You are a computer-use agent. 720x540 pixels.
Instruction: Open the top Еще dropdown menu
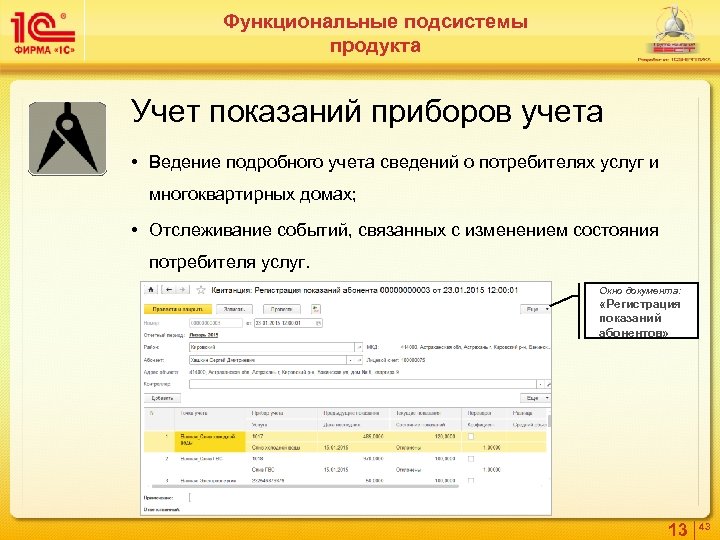(x=535, y=309)
